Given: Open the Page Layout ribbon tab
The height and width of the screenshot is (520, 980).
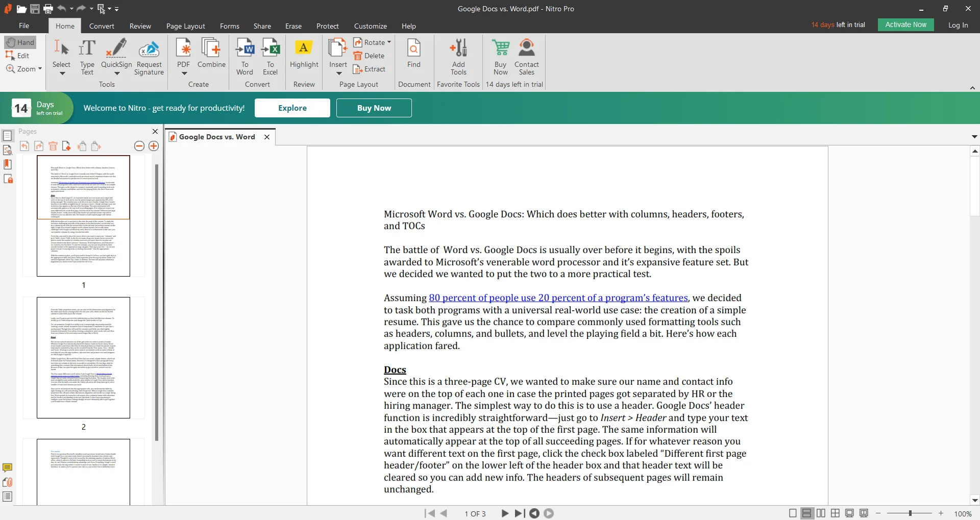Looking at the screenshot, I should pos(185,26).
